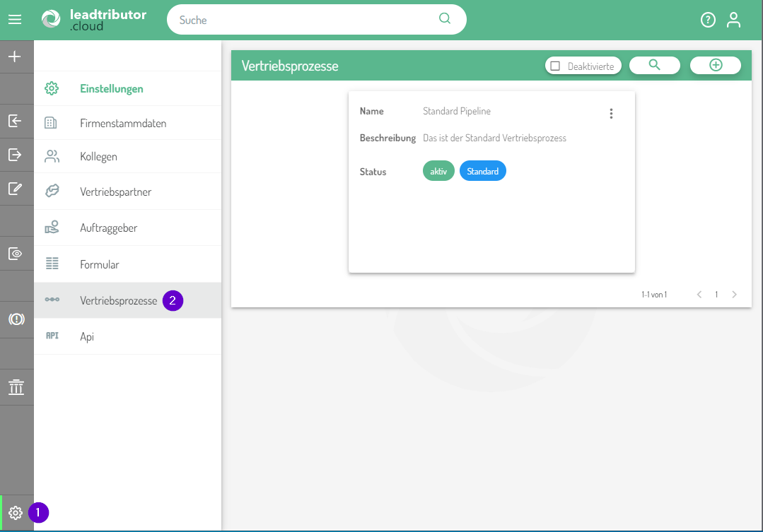Click the plus icon in left sidebar
The image size is (763, 532).
(x=15, y=57)
